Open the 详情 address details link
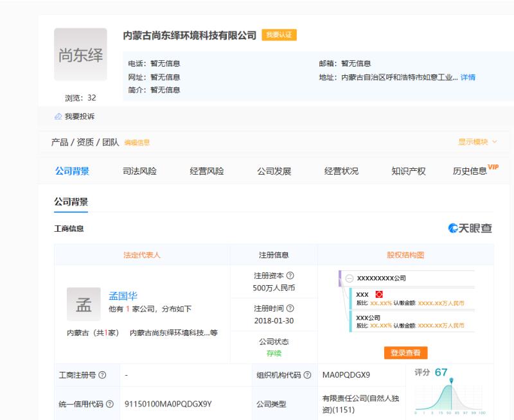The height and width of the screenshot is (420, 514). click(468, 77)
